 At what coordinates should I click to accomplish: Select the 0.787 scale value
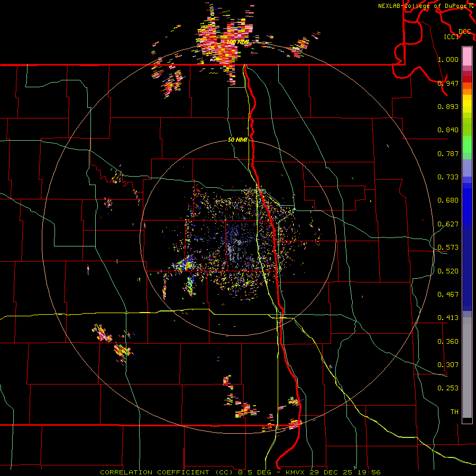coord(448,153)
